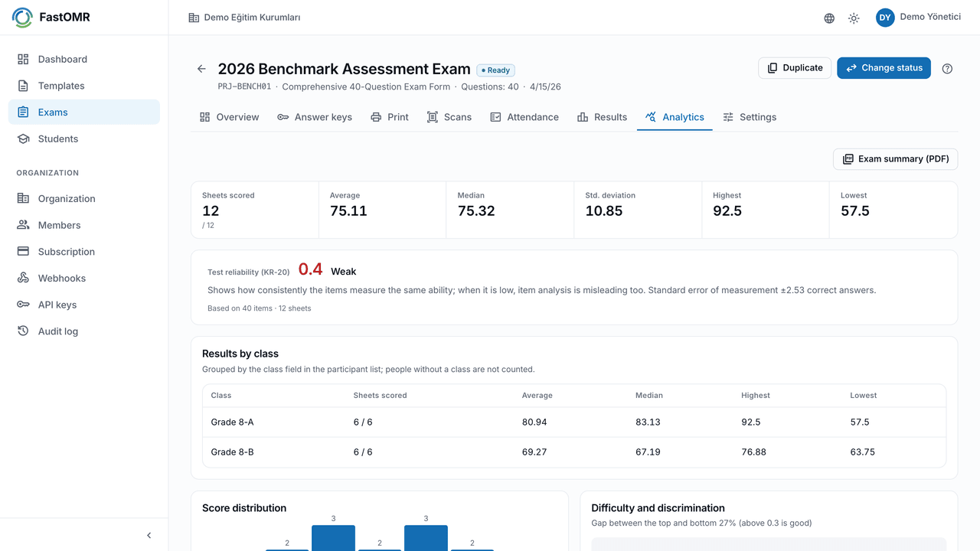
Task: Open the Audit log
Action: pyautogui.click(x=84, y=331)
